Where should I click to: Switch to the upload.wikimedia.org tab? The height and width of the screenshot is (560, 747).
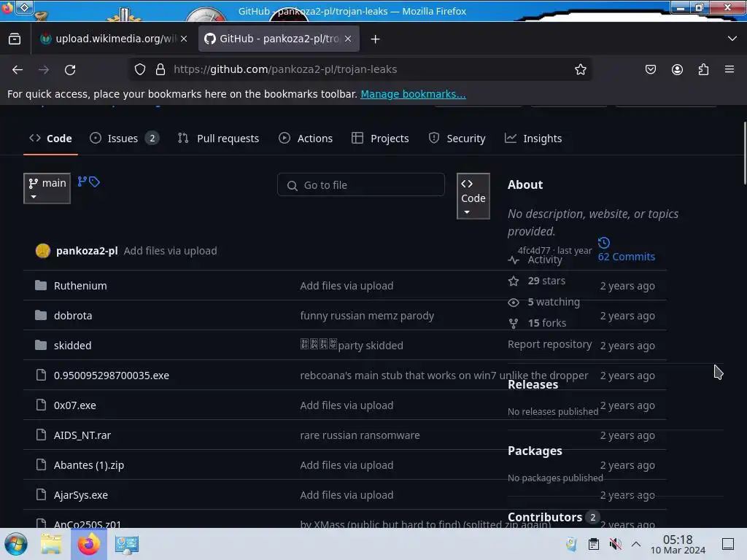pyautogui.click(x=113, y=39)
